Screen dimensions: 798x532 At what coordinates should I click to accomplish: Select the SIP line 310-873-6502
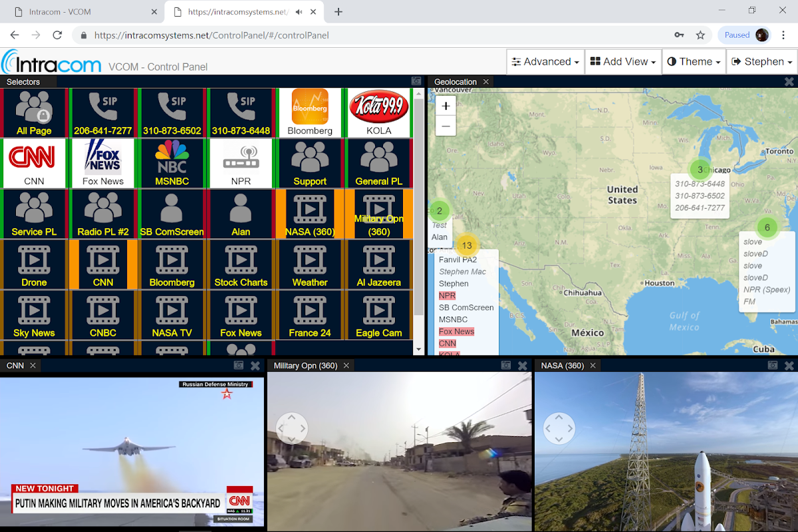pos(172,113)
